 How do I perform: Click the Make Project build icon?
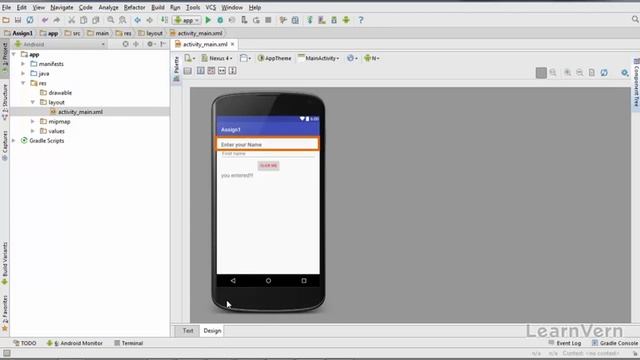click(x=164, y=20)
